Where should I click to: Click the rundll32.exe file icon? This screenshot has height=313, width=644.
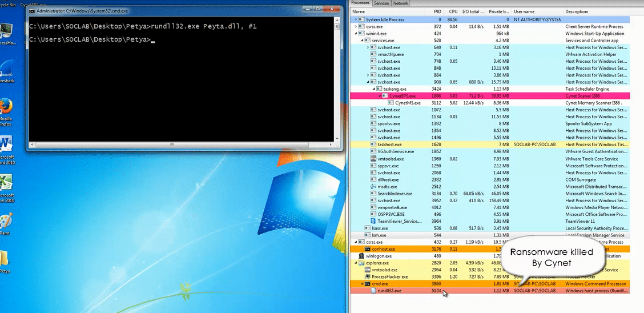click(x=373, y=291)
